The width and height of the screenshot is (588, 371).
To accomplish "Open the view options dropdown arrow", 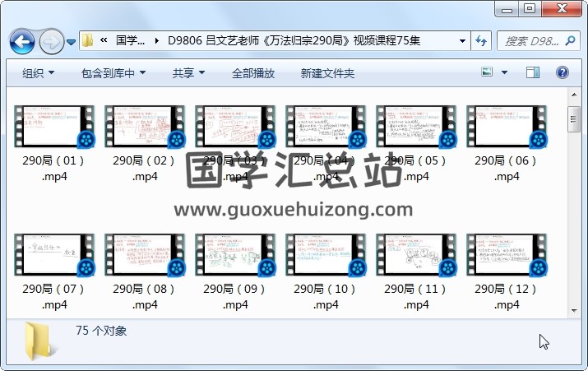I will (504, 72).
